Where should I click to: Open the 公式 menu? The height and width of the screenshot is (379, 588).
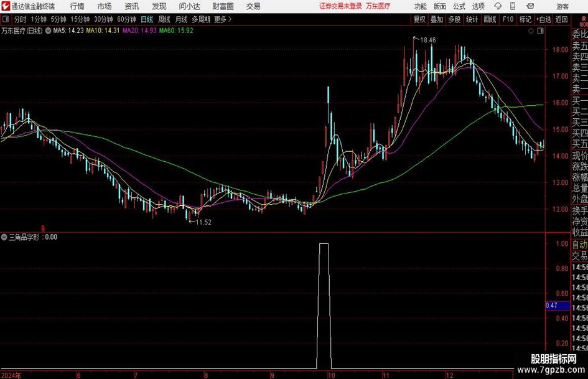[x=459, y=6]
